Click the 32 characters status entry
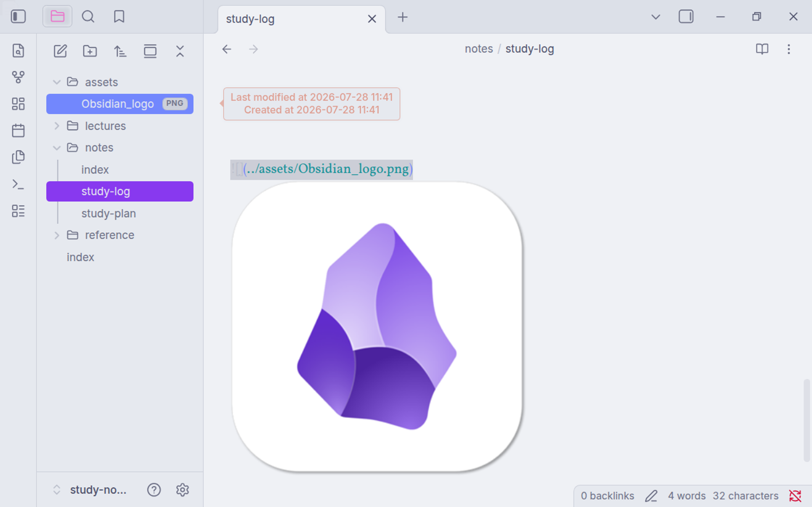 (x=746, y=496)
